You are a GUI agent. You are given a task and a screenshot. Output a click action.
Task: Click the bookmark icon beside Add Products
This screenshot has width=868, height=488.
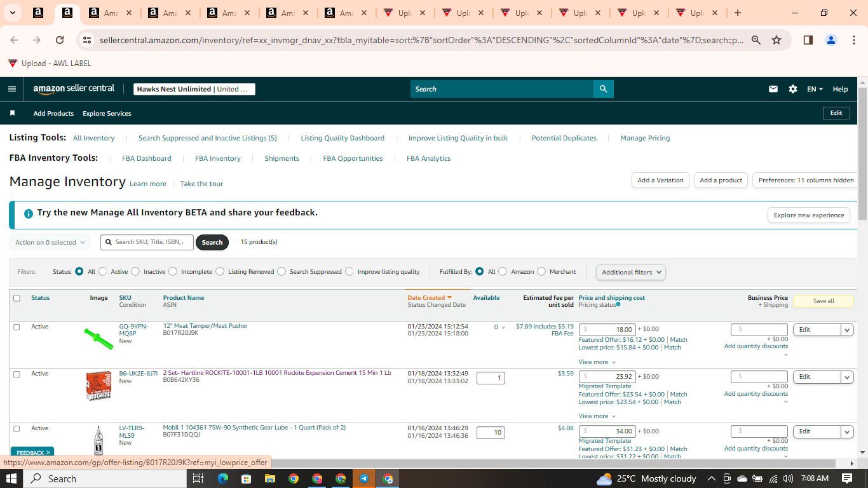[12, 113]
